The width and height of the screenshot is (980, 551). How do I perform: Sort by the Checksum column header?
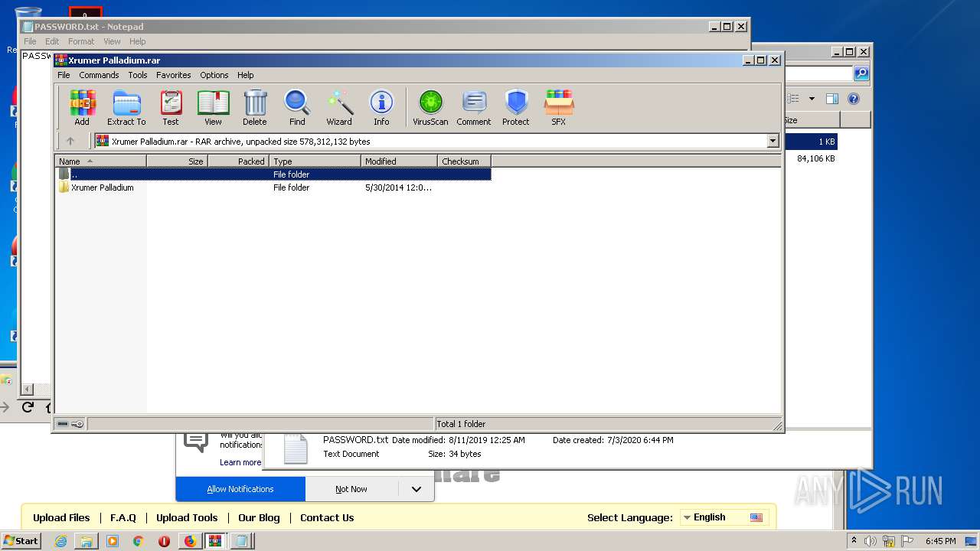coord(464,161)
